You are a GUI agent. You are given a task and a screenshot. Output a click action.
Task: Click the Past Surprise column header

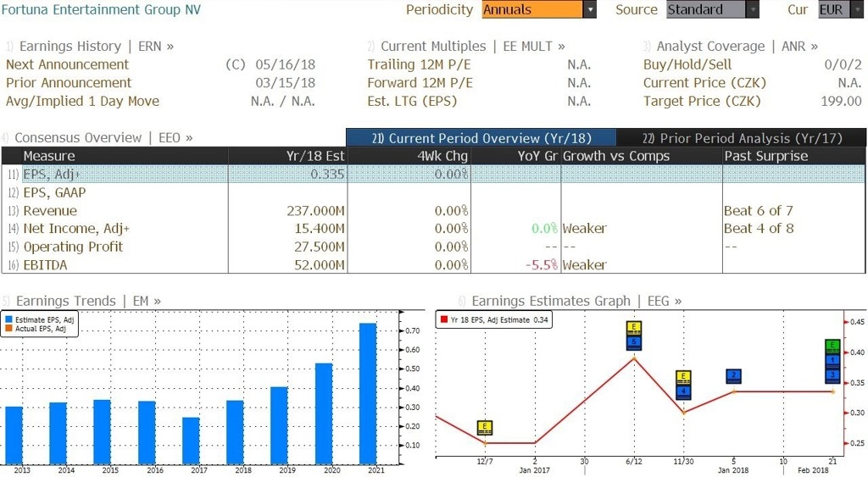point(793,156)
